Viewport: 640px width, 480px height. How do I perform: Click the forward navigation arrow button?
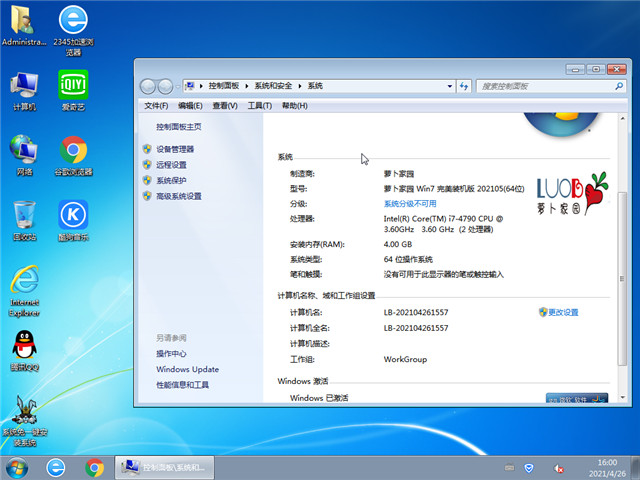pos(165,86)
